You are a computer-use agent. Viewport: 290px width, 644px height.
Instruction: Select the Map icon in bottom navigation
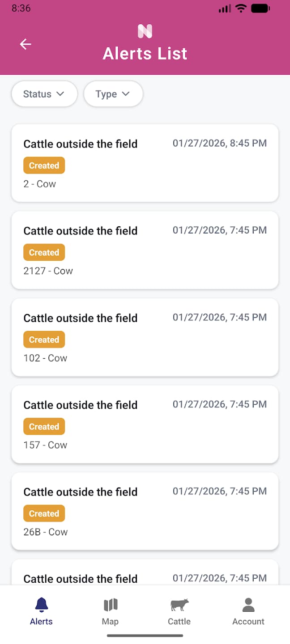pos(111,603)
